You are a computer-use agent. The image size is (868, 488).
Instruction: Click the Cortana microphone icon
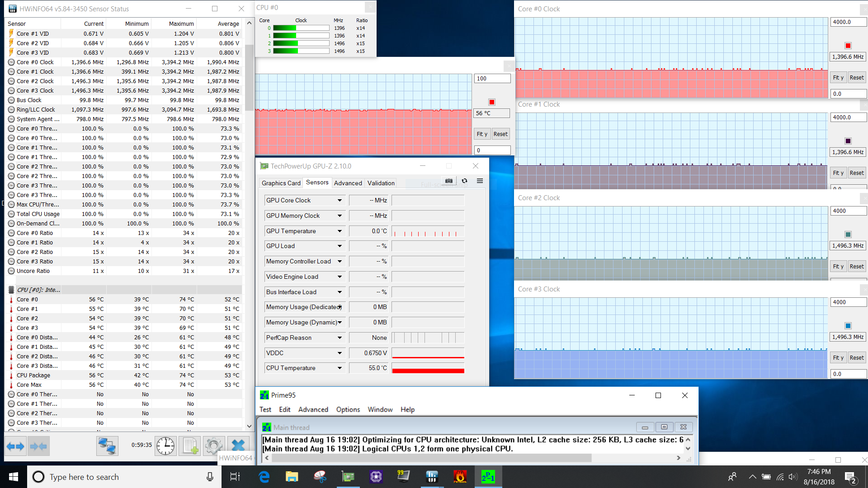(210, 477)
